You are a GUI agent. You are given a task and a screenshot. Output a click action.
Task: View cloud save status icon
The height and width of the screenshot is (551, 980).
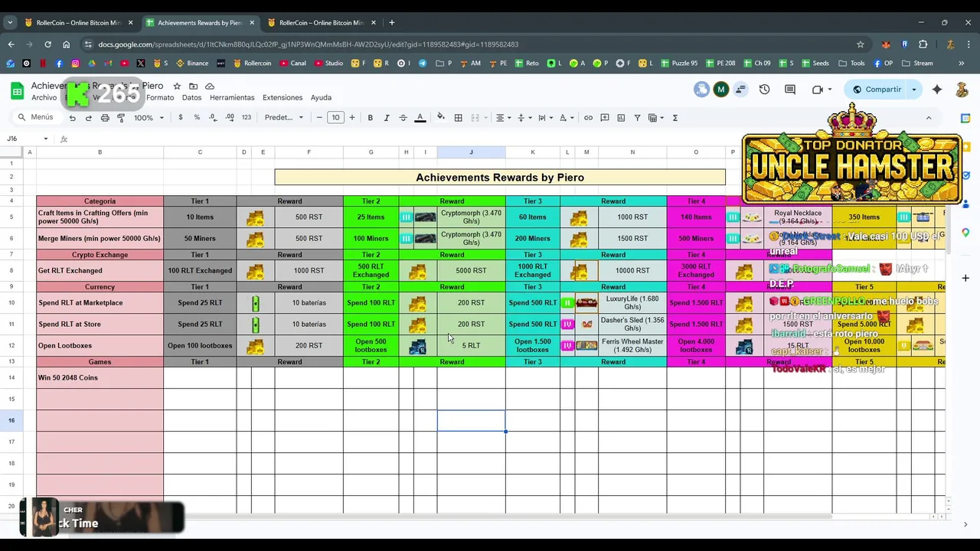pos(210,86)
